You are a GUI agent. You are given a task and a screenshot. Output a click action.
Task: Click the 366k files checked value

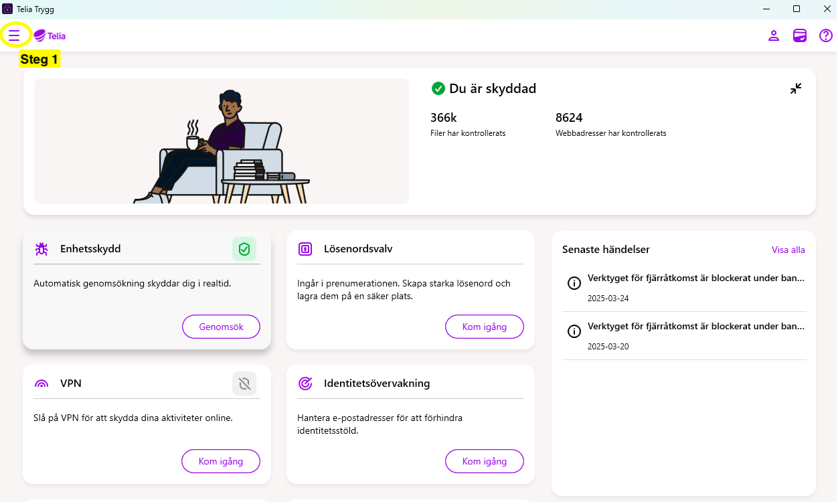click(x=443, y=118)
